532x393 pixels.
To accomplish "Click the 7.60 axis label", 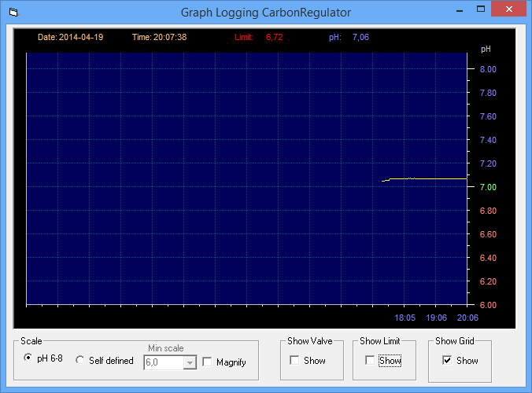I will (x=488, y=116).
